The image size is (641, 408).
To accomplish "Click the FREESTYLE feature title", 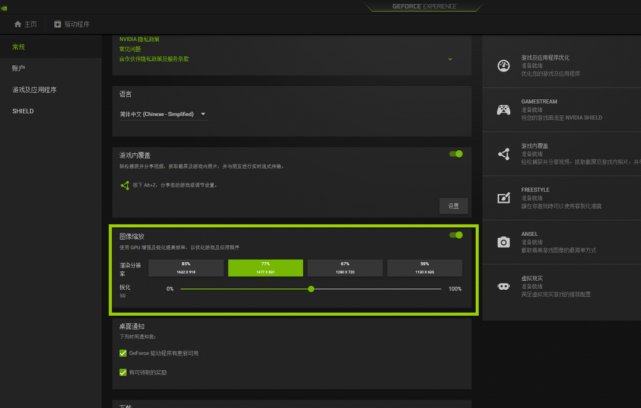I will click(x=535, y=190).
